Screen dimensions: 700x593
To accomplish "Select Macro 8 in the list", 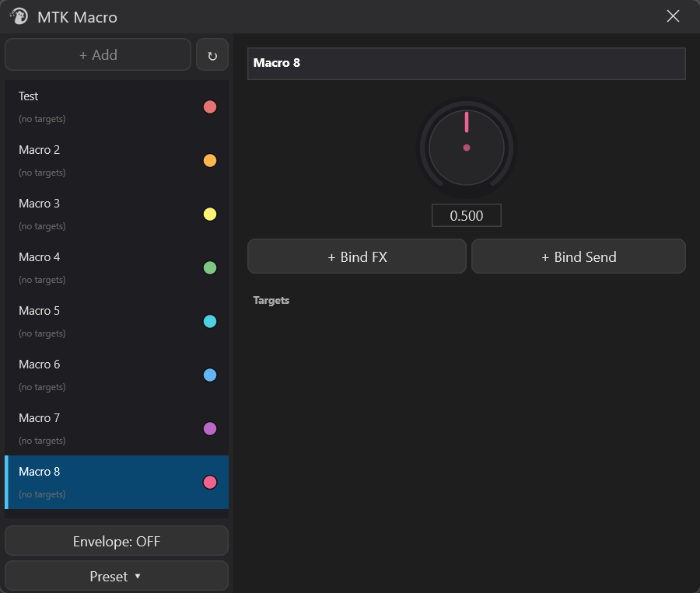I will 117,483.
